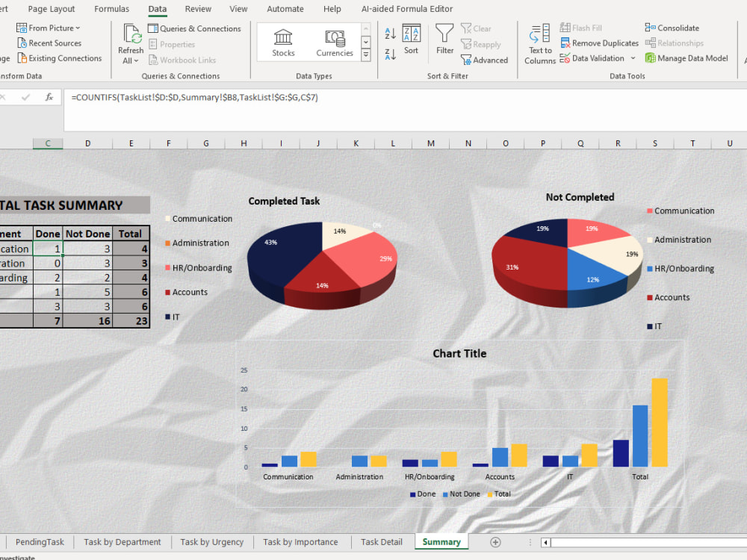Screen dimensions: 747x560
Task: Switch to the Review ribbon tab
Action: pyautogui.click(x=198, y=9)
